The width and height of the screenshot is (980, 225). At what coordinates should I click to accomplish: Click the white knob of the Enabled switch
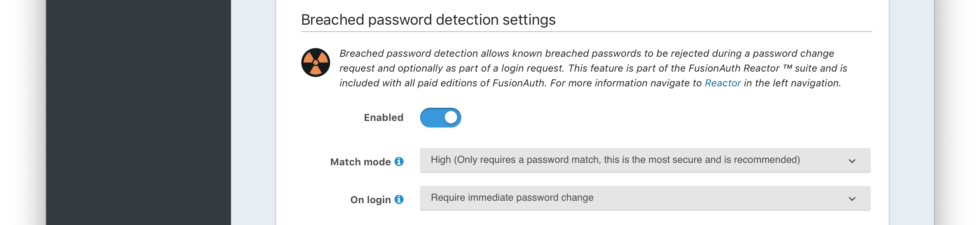pos(451,118)
